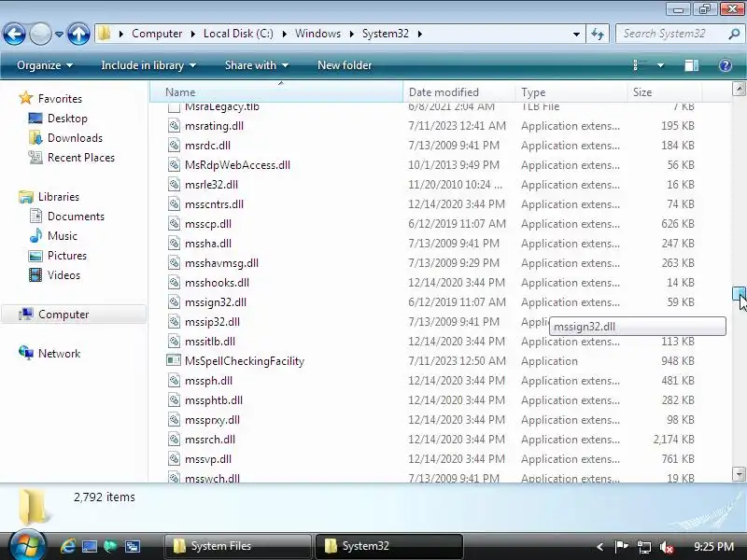747x560 pixels.
Task: Select the msrle32.dll file icon
Action: [x=174, y=184]
